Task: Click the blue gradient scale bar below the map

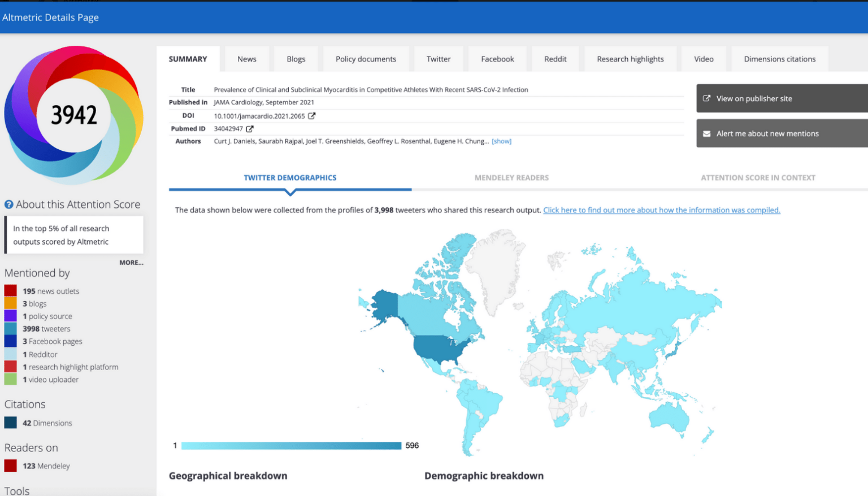Action: tap(291, 446)
